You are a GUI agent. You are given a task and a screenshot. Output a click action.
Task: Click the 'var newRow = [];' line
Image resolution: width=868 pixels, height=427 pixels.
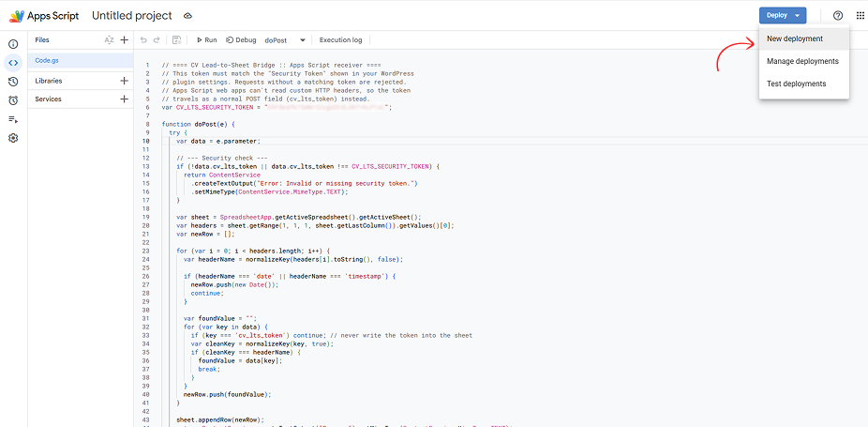pos(205,234)
